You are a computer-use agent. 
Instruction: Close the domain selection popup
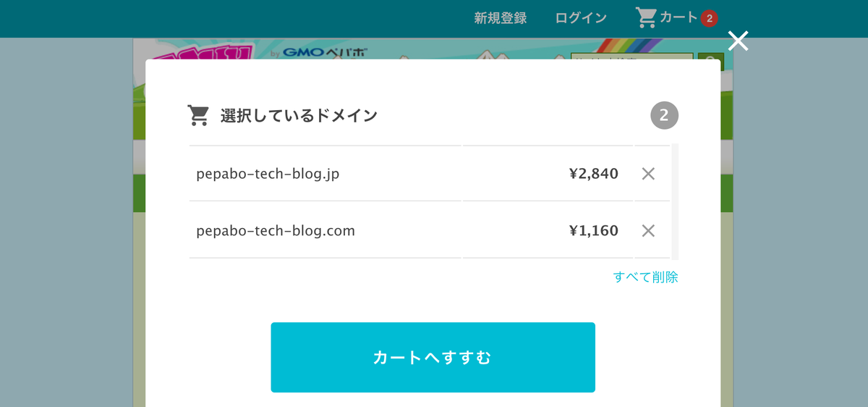pos(738,41)
